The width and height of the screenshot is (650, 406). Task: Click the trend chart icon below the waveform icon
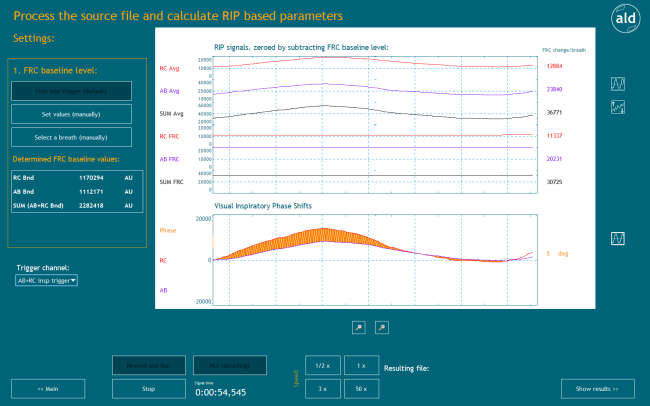point(619,106)
